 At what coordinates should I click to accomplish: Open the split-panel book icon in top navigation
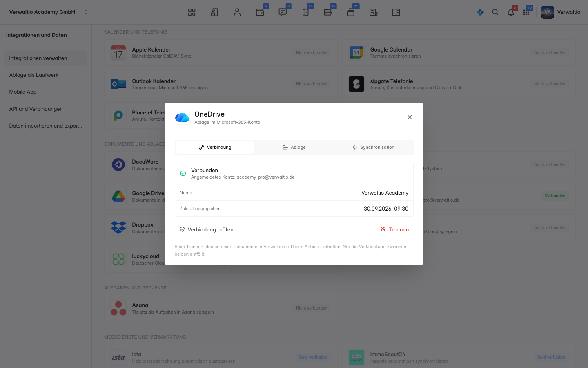pos(396,12)
